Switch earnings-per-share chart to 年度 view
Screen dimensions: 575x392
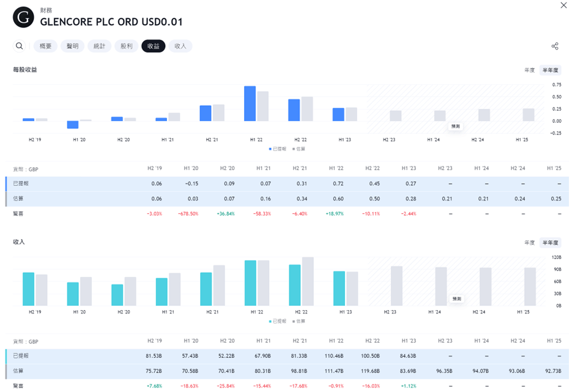(x=529, y=70)
